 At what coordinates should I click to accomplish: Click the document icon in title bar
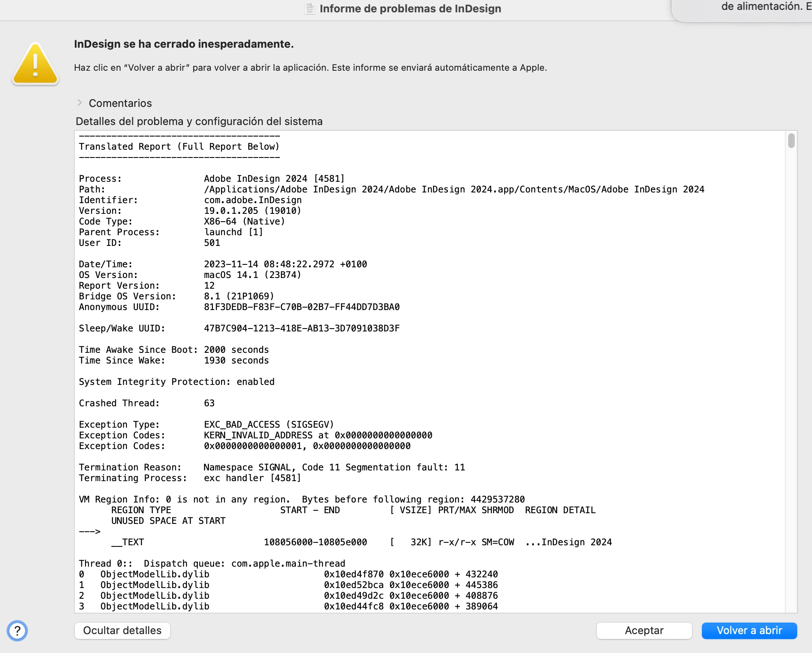[310, 9]
